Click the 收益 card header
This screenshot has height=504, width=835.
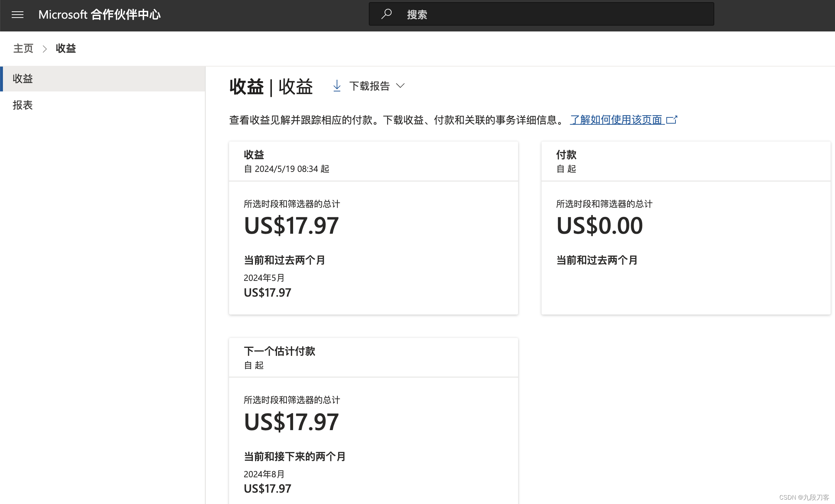[254, 155]
